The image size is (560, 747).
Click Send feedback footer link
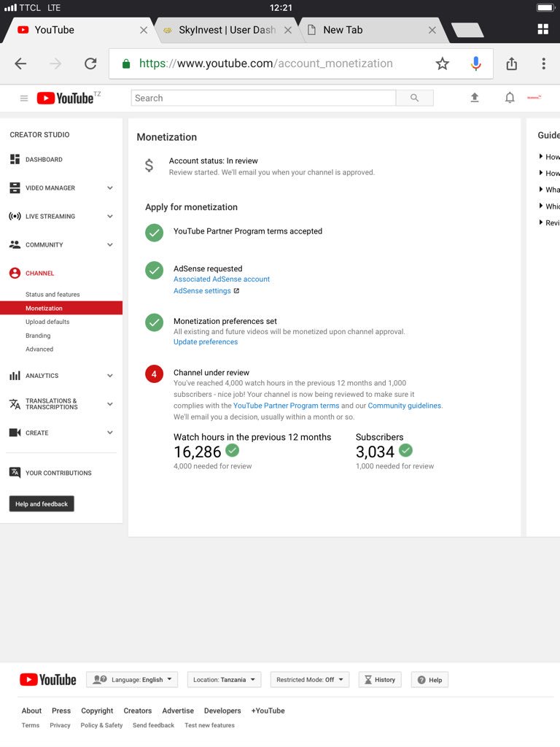[153, 725]
